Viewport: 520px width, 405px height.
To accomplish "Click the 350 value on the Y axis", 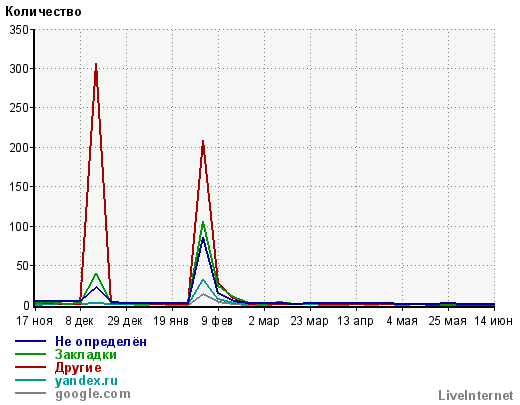I will [19, 30].
